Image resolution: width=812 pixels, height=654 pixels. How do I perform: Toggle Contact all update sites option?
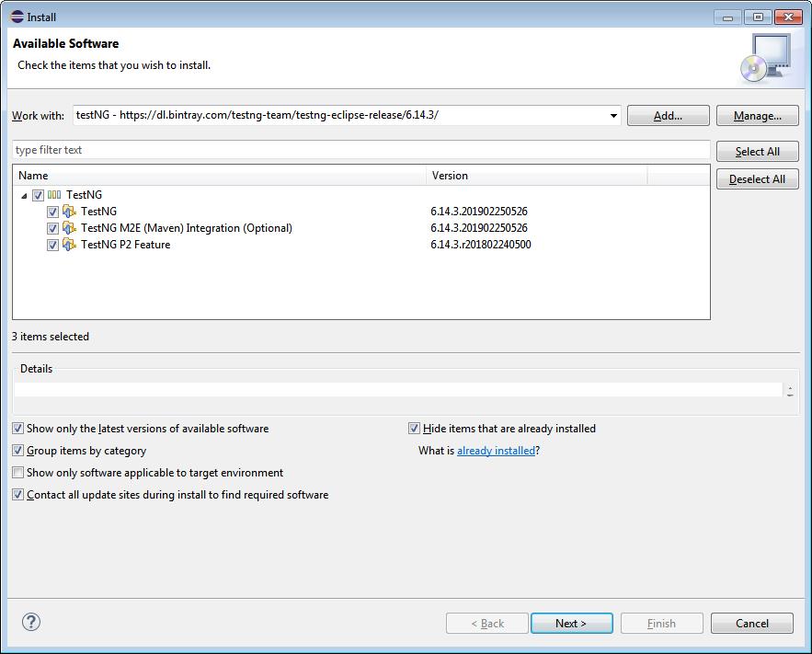[18, 495]
